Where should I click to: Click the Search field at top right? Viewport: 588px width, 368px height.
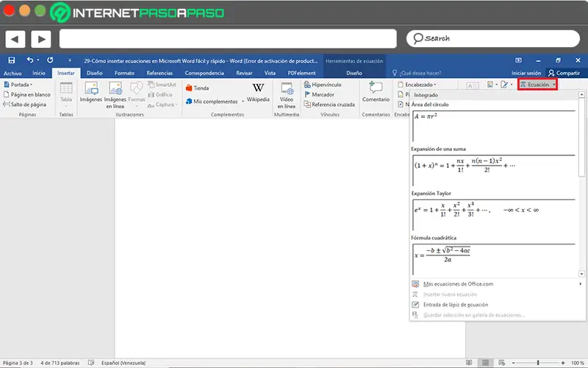click(x=493, y=39)
